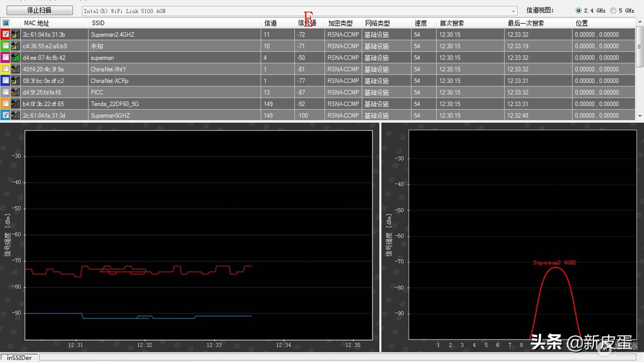This screenshot has height=362, width=644.
Task: Click the Superman2.4GHZ label in channel graph
Action: [554, 262]
